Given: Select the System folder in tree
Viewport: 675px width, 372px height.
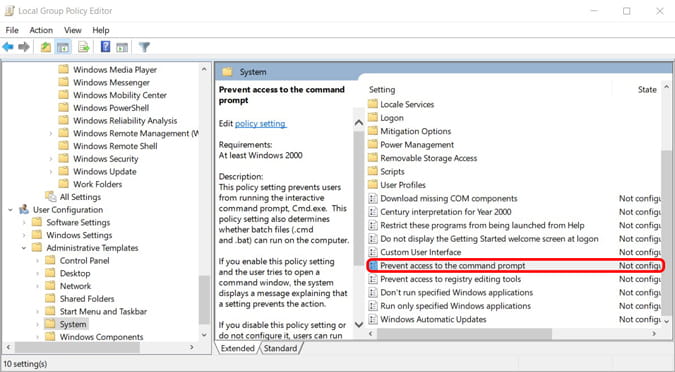Looking at the screenshot, I should [73, 324].
